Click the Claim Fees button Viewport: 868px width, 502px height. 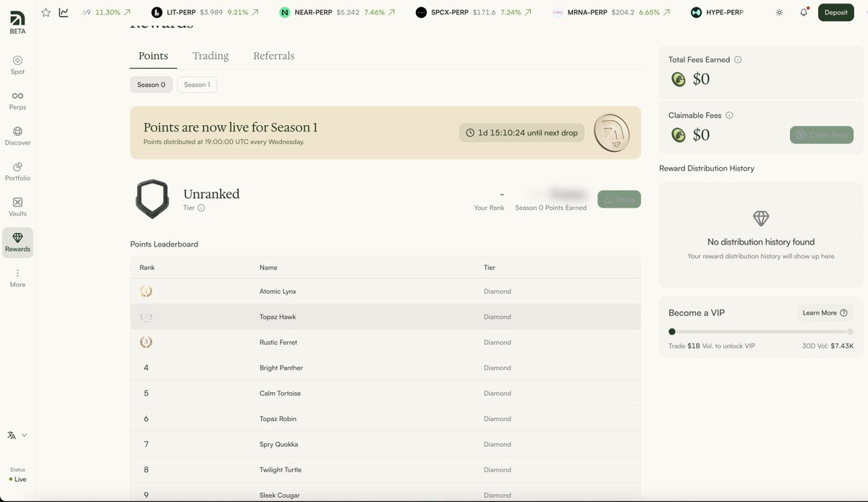tap(822, 135)
